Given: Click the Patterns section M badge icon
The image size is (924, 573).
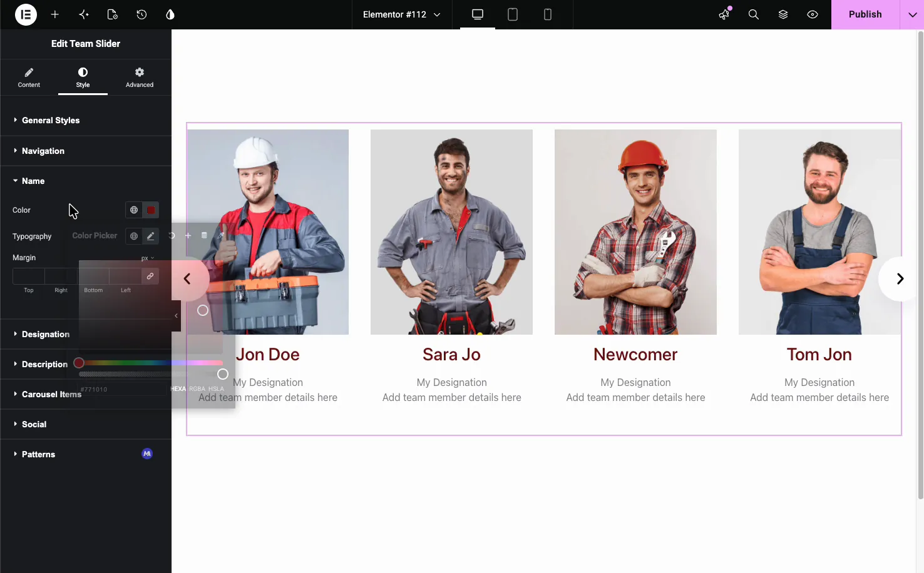Looking at the screenshot, I should [x=147, y=454].
